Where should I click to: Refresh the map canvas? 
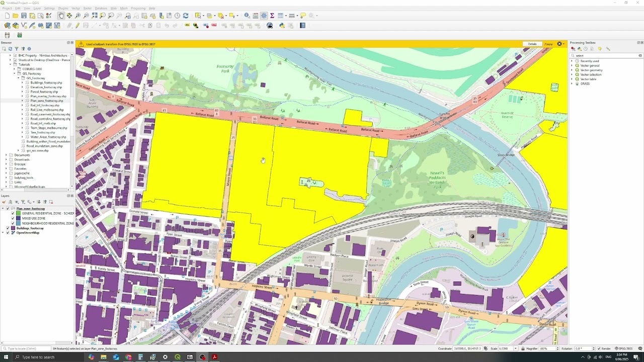coord(186,16)
